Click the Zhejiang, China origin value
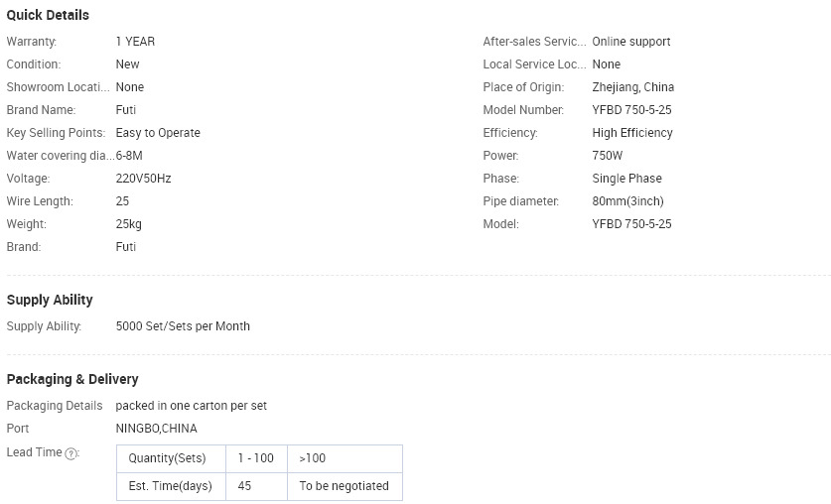 pyautogui.click(x=633, y=87)
